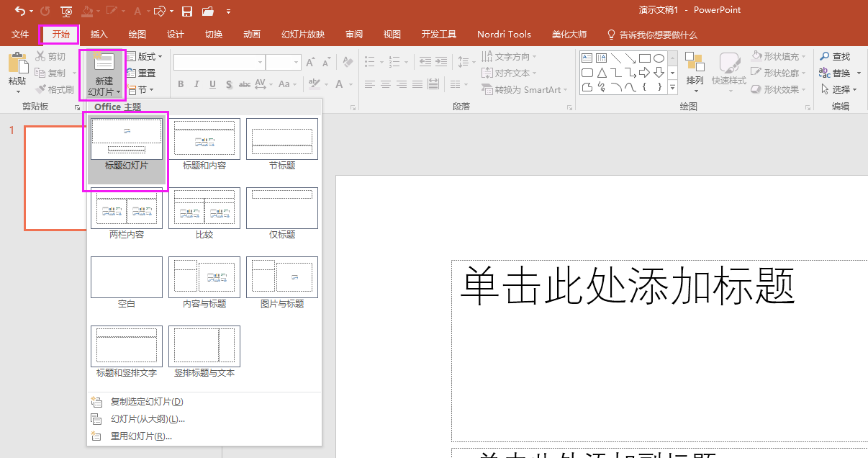
Task: Select the right block arrow shape
Action: (645, 73)
